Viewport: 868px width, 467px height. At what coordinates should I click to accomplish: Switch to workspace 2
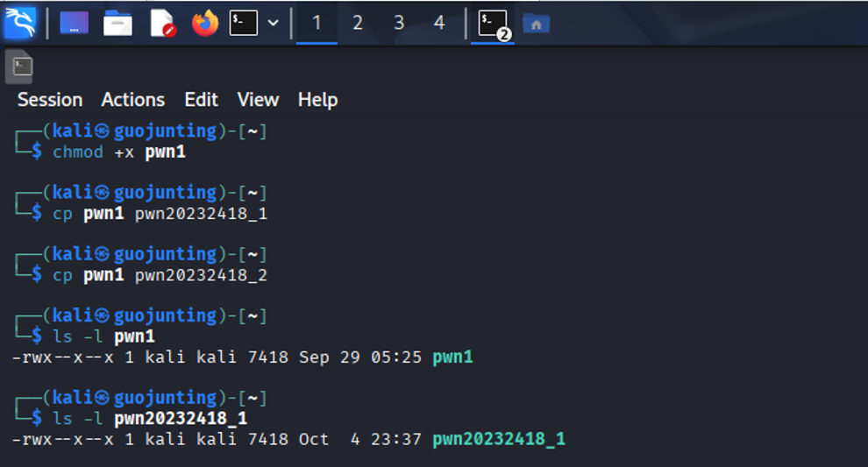(358, 24)
